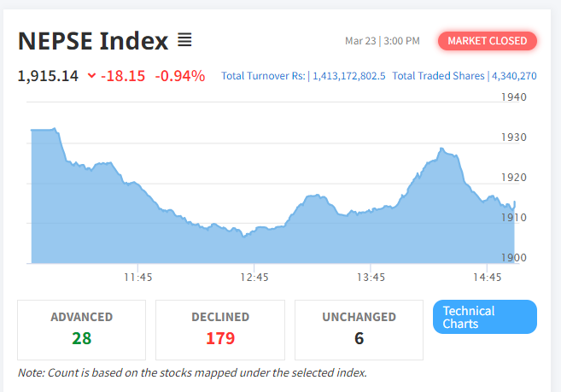This screenshot has height=392, width=561.
Task: Click Total Turnover Rs: 1,413,172,802.5
Action: coord(303,76)
